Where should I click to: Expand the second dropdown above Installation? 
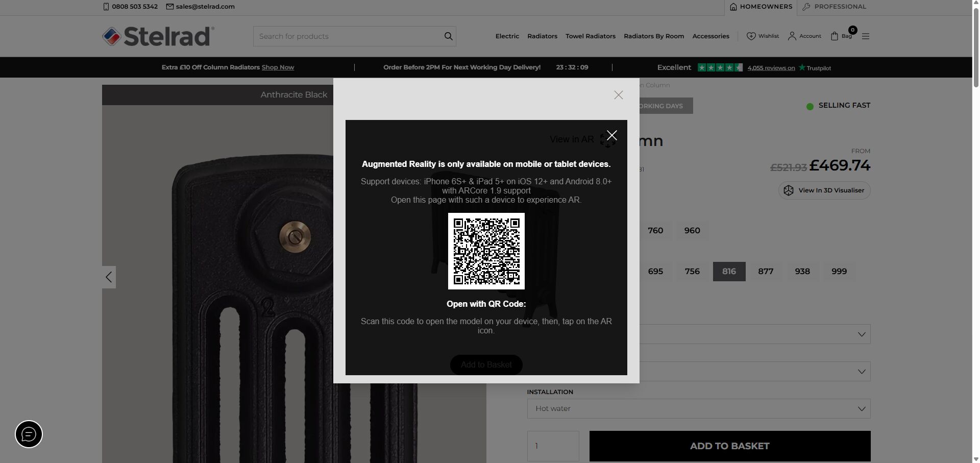pos(754,372)
